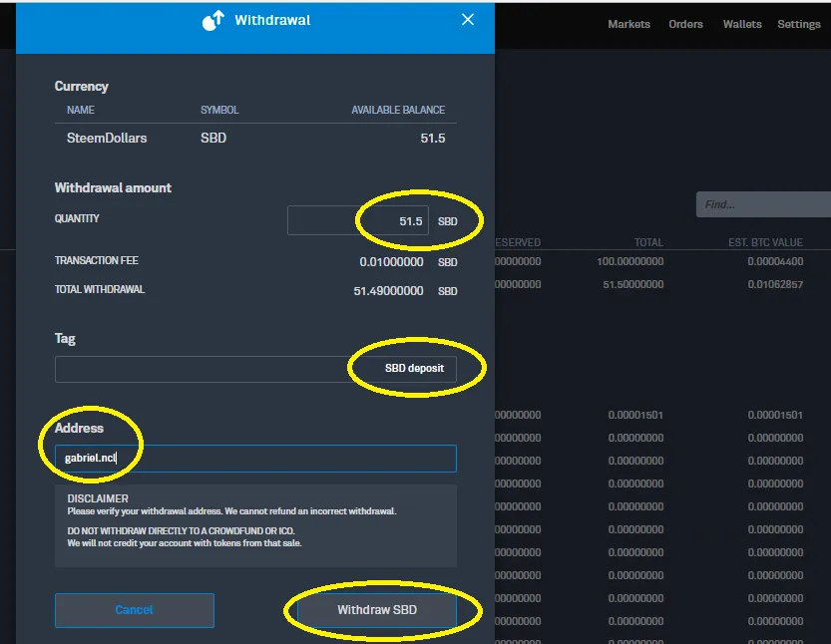Confirm with the Withdraw SBD button
The height and width of the screenshot is (644, 831).
click(x=377, y=610)
